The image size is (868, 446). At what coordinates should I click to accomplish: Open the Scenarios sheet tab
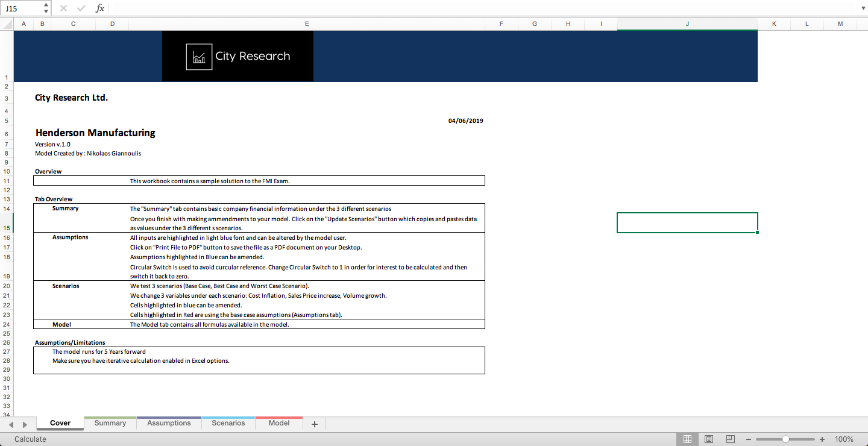click(228, 423)
